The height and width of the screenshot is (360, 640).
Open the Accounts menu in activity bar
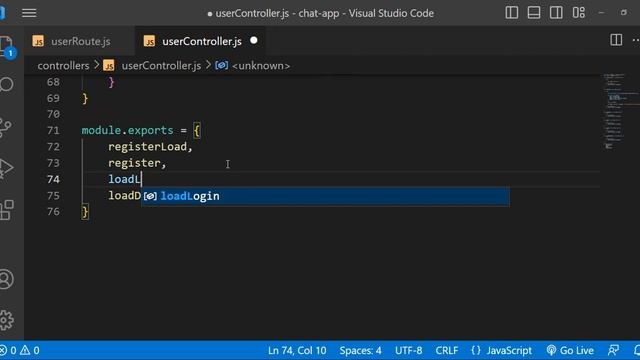click(x=6, y=280)
